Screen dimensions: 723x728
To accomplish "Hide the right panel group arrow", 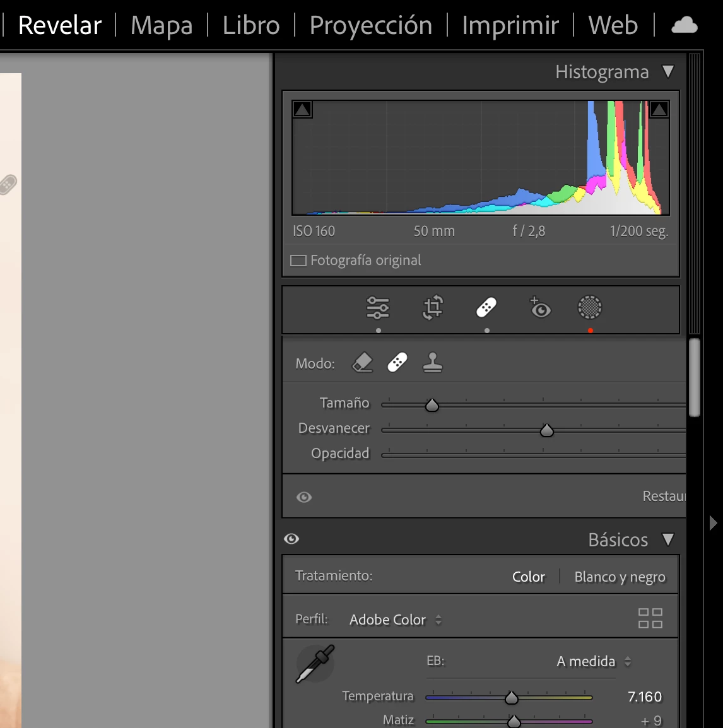I will (714, 523).
